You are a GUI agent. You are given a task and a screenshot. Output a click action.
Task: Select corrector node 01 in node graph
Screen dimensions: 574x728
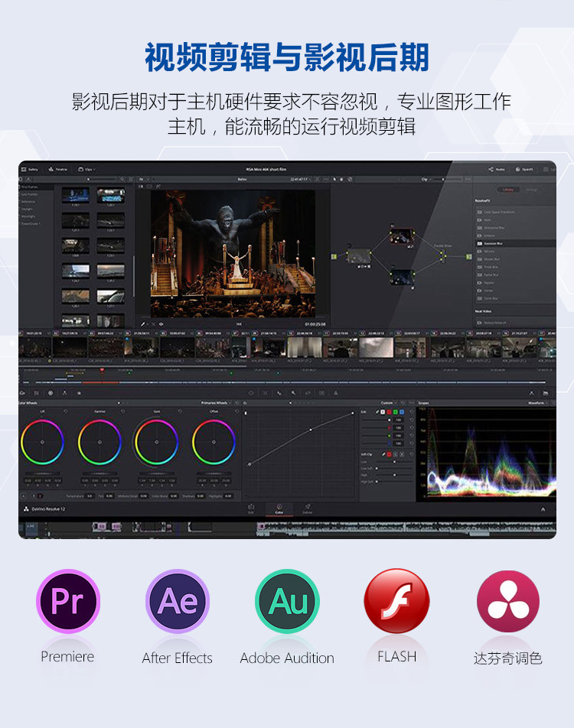coord(358,256)
